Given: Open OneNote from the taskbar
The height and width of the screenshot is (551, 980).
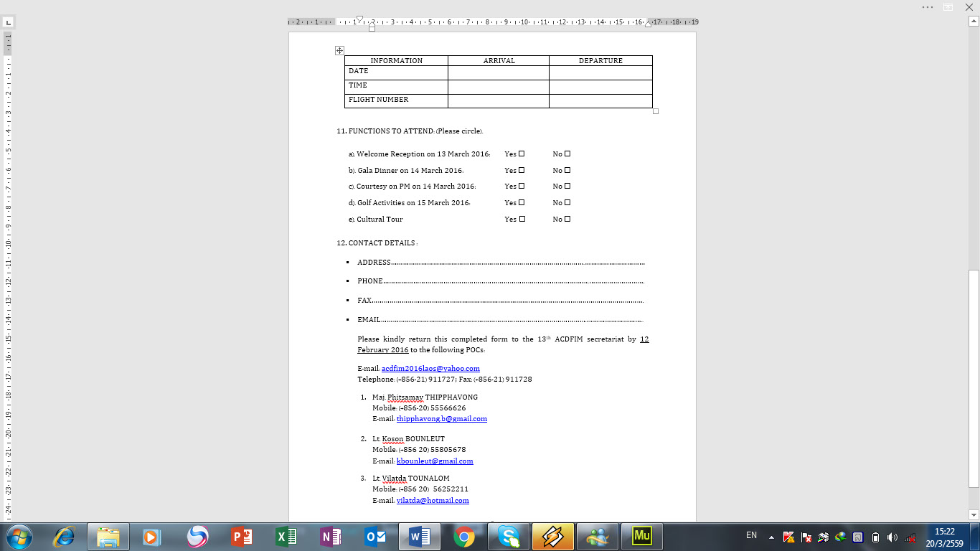Looking at the screenshot, I should (x=330, y=536).
